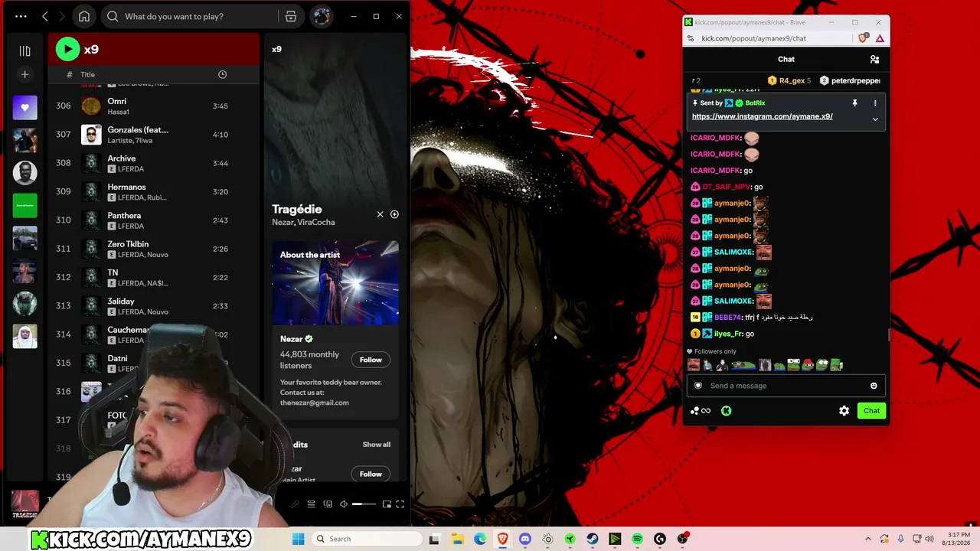Go to Spotify Home
The image size is (980, 551).
84,16
